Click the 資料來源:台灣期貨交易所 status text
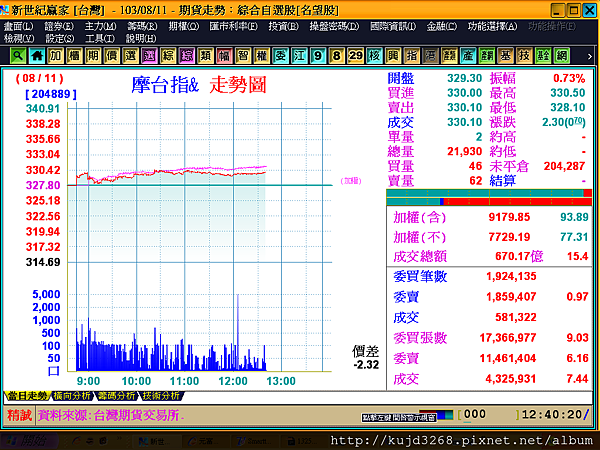The height and width of the screenshot is (450, 600). click(x=111, y=415)
